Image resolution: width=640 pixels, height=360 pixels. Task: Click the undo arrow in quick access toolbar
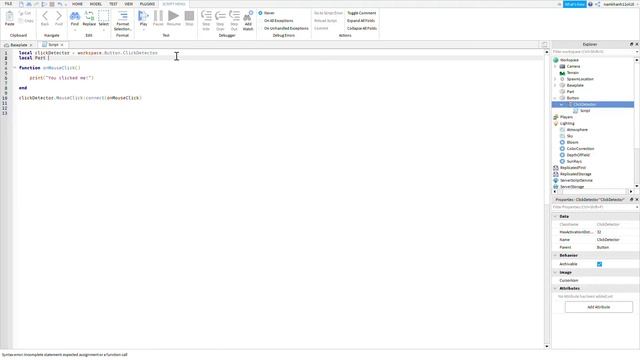[60, 4]
